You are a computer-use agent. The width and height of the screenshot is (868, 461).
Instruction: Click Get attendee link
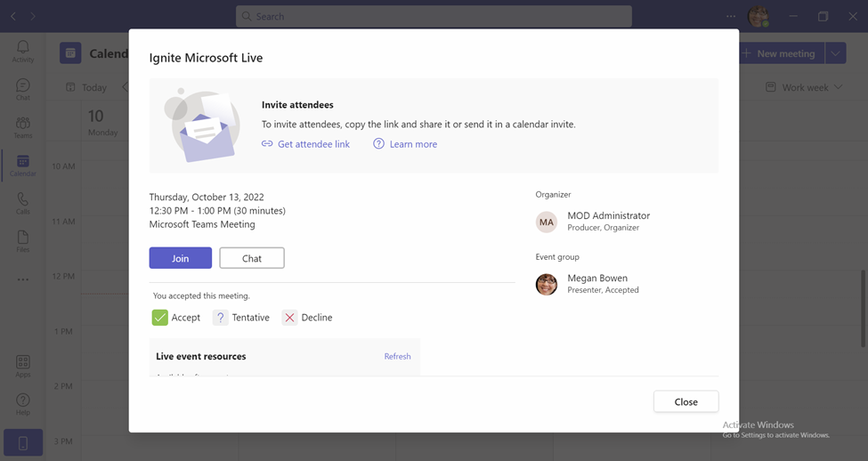pos(314,144)
